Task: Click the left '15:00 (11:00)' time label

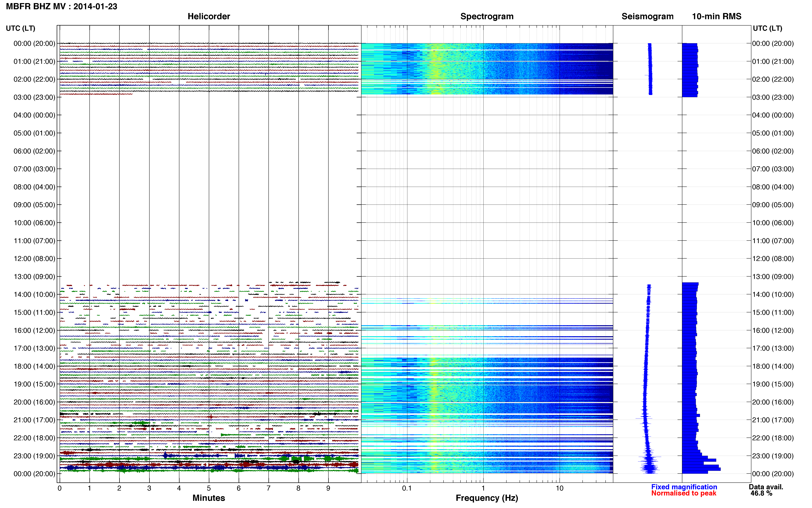Action: 34,312
